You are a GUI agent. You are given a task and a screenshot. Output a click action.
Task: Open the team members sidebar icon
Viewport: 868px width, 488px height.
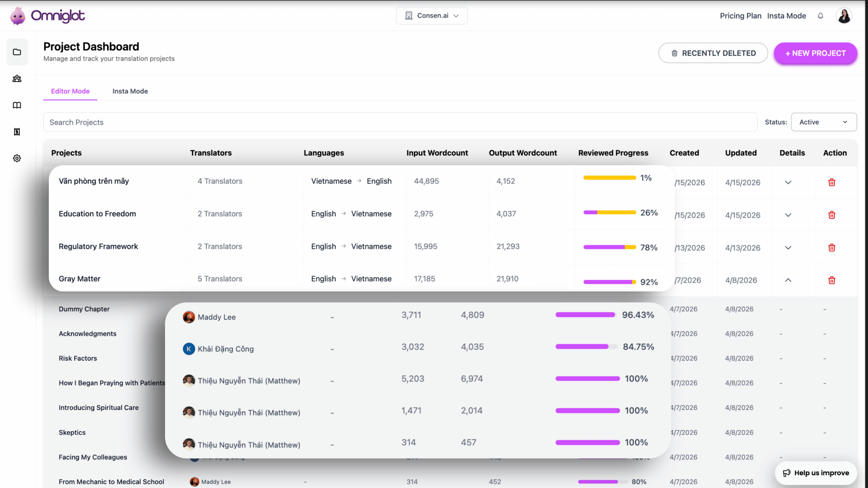tap(17, 78)
